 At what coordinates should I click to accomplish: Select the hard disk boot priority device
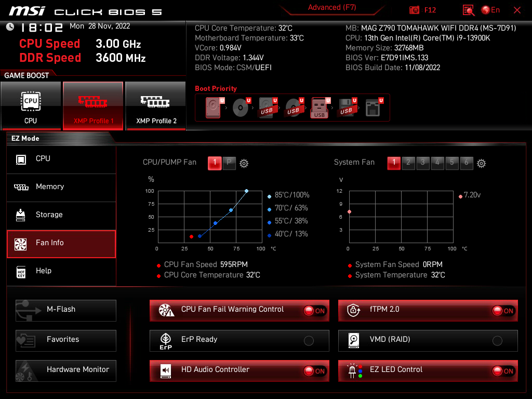tap(214, 107)
